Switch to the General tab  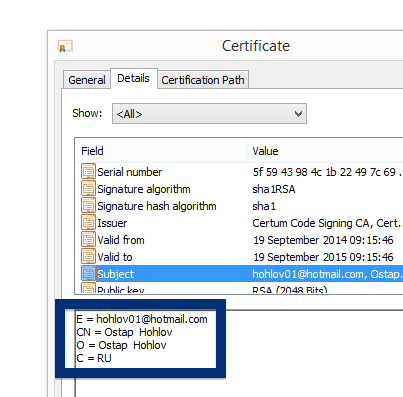click(x=87, y=80)
